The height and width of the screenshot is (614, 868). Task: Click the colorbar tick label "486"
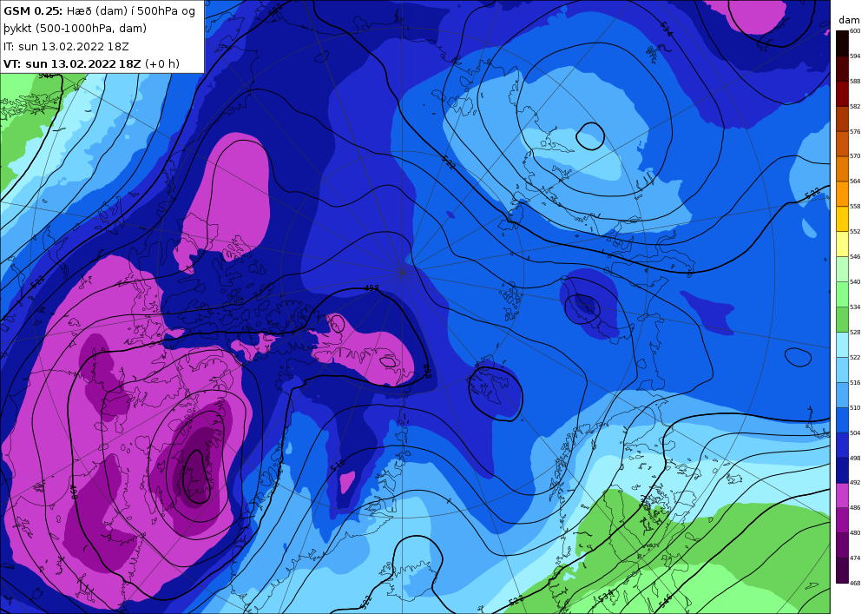pyautogui.click(x=855, y=508)
